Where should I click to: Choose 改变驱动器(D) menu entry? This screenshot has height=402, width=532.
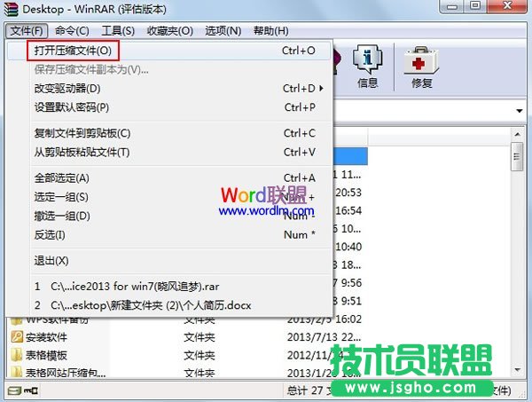[168, 89]
